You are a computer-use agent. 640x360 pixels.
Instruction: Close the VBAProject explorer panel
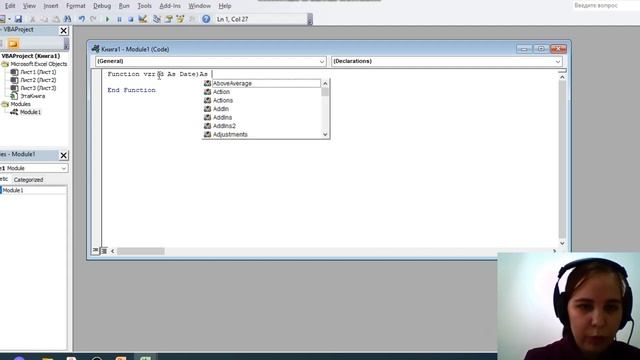(64, 31)
